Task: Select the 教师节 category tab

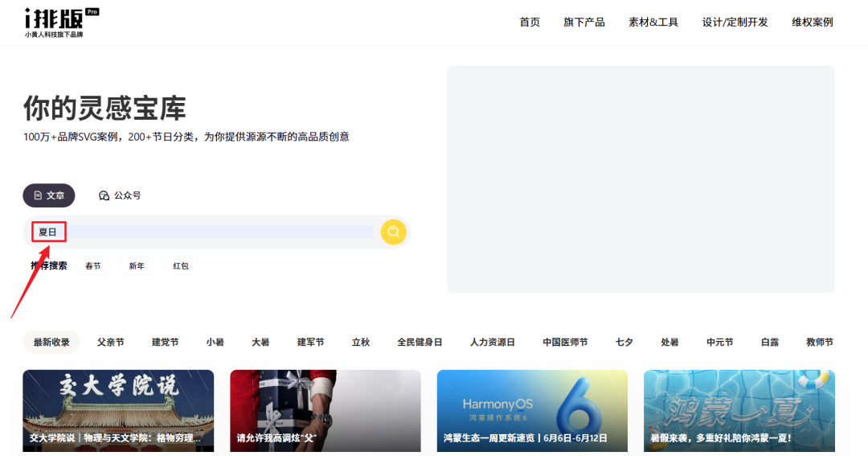Action: pyautogui.click(x=820, y=343)
